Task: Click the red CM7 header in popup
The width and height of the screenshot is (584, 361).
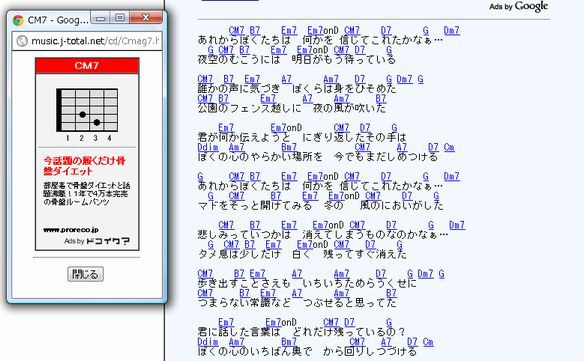Action: coord(87,66)
